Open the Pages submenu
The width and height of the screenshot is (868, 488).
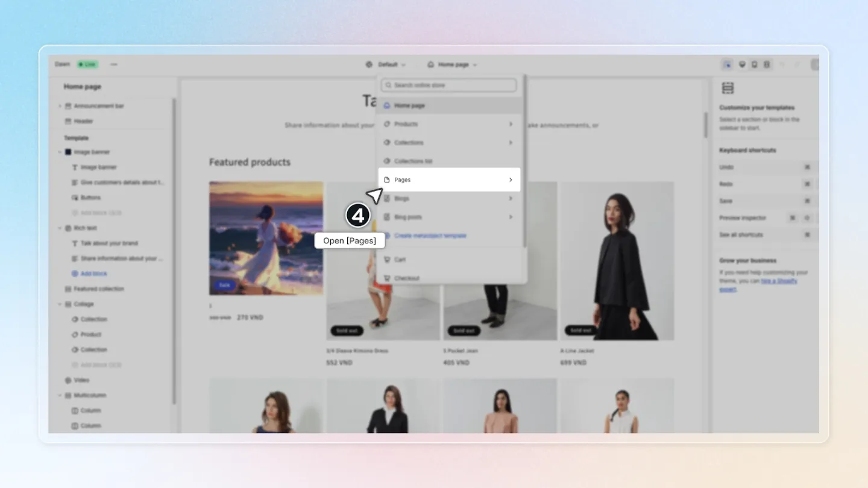tap(449, 180)
